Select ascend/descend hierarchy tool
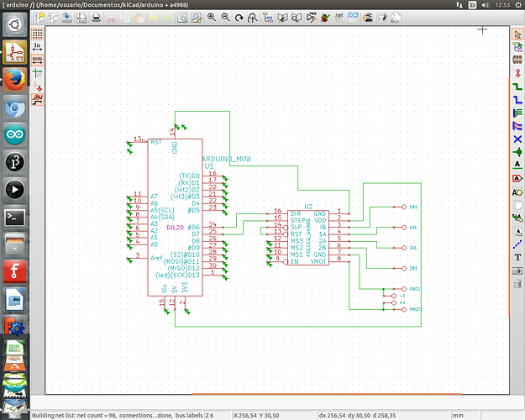Image resolution: width=525 pixels, height=420 pixels. [517, 47]
